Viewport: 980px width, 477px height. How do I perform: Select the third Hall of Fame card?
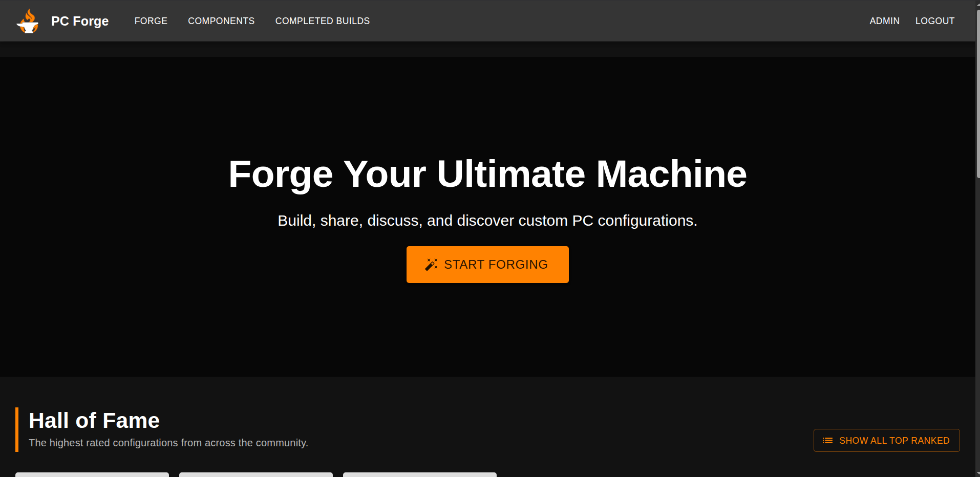pos(420,474)
